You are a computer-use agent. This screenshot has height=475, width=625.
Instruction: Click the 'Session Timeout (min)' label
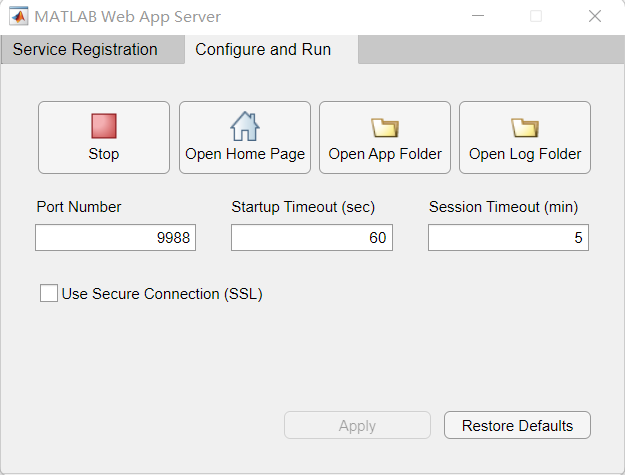(x=503, y=207)
